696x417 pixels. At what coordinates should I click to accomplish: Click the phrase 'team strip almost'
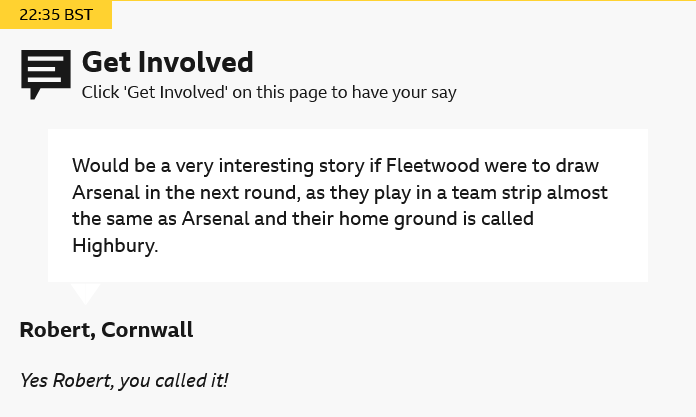(x=530, y=193)
